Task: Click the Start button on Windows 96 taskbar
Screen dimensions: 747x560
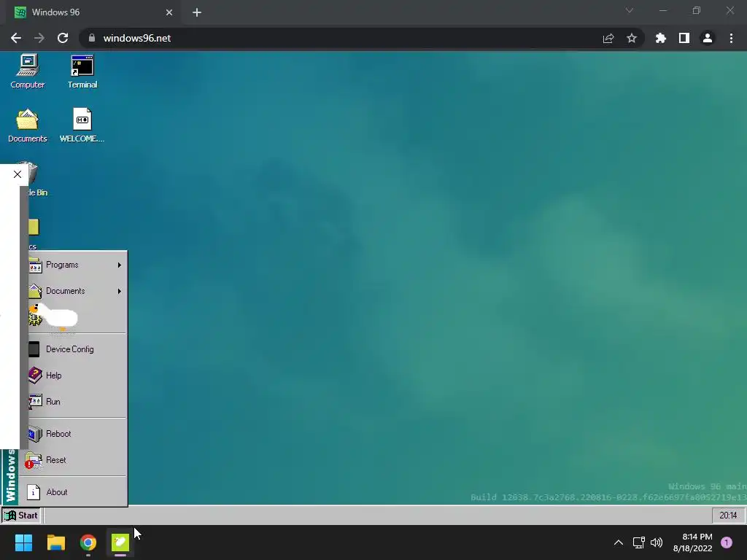Action: [x=20, y=516]
